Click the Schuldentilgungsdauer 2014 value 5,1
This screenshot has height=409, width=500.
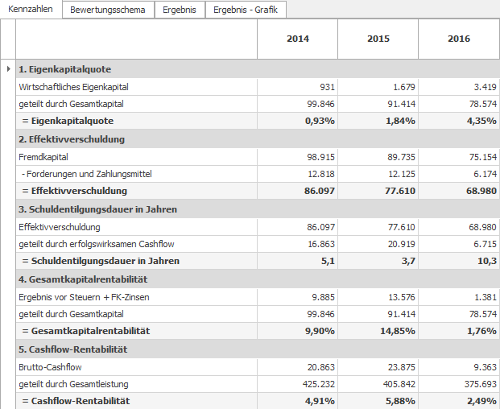click(328, 261)
